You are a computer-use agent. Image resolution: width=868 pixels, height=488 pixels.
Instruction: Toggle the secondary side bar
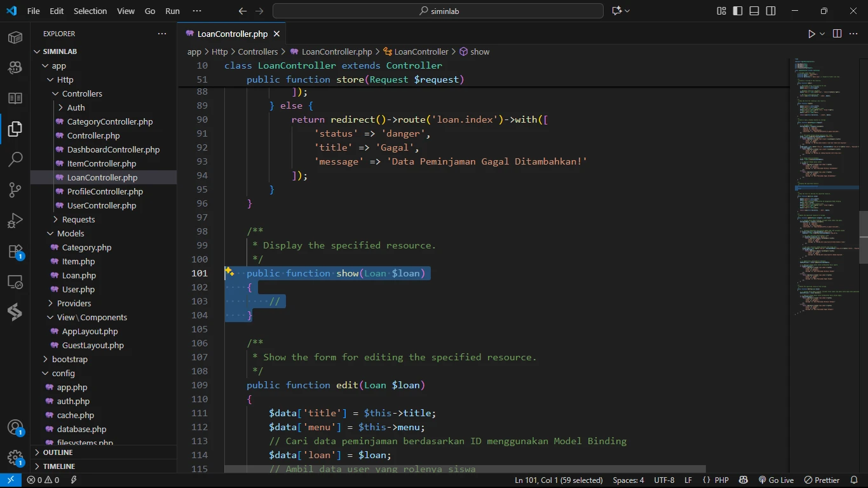pos(770,11)
